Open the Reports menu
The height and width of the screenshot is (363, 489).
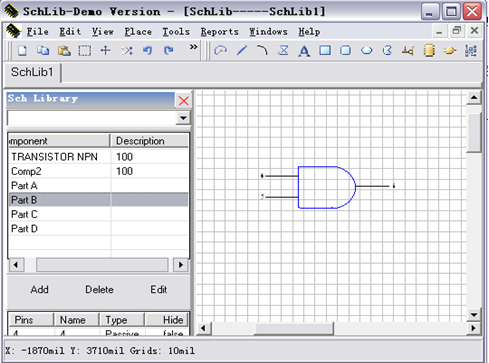pos(219,32)
